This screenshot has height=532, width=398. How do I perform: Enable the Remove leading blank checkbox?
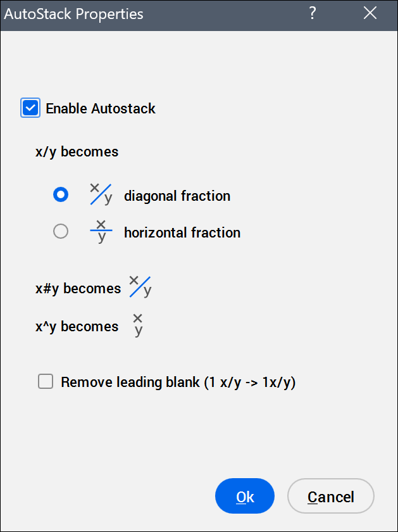tap(46, 381)
